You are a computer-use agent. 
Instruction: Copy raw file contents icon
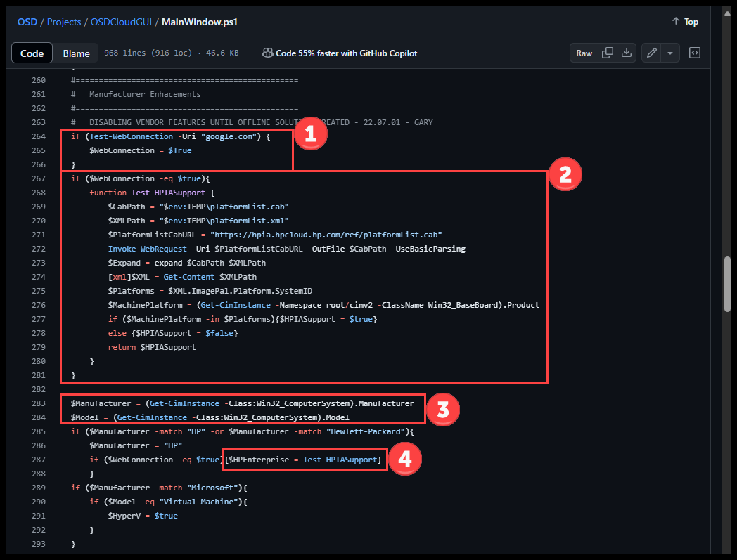(x=608, y=53)
